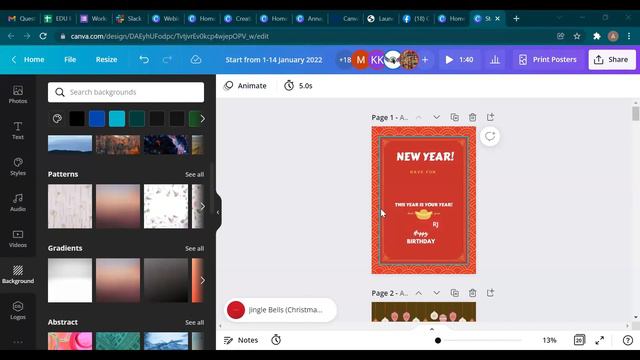Switch to the Slack browser tab
Viewport: 640px width, 360px height.
(130, 18)
